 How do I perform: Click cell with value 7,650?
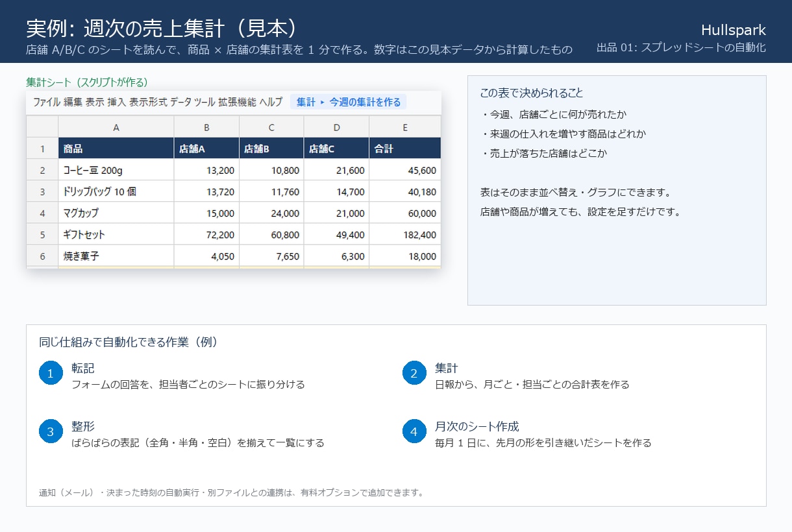[271, 256]
